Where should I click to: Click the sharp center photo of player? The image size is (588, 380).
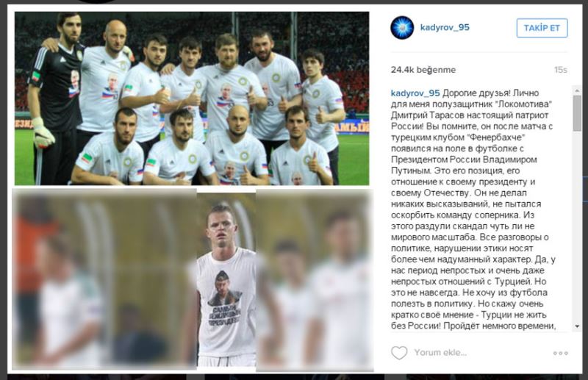[x=226, y=280]
